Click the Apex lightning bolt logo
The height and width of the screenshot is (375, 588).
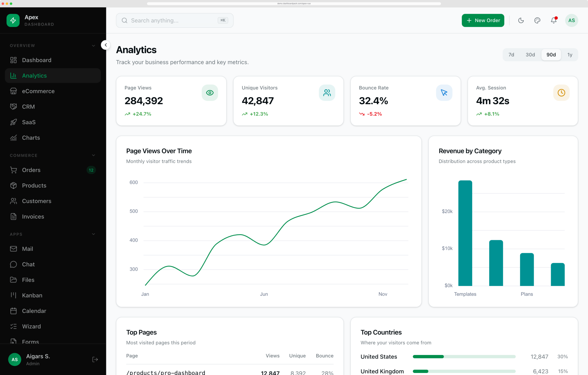point(13,20)
